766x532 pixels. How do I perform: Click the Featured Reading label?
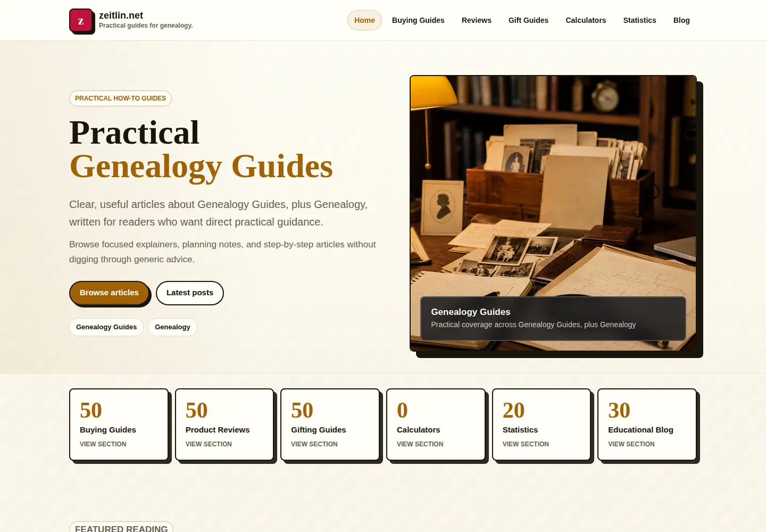click(x=121, y=528)
